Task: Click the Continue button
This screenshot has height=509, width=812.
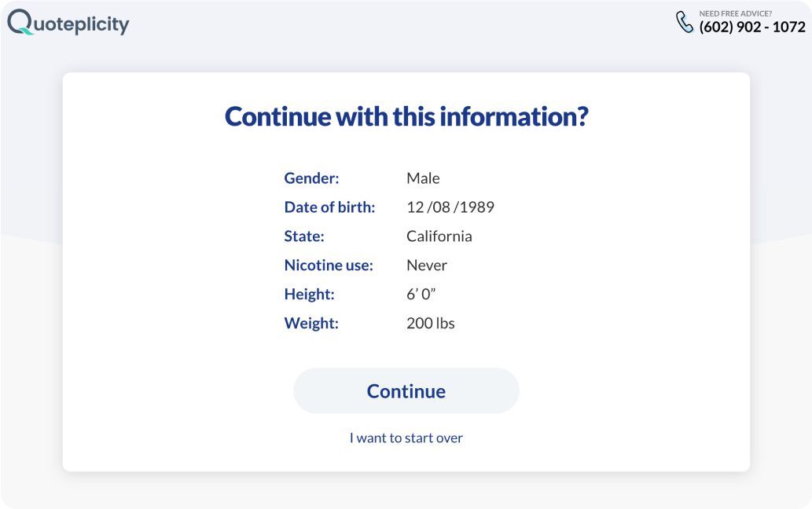Action: (x=406, y=390)
